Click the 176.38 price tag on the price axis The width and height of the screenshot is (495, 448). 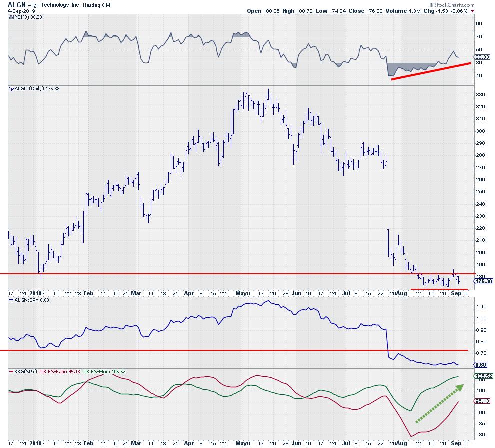pos(484,281)
